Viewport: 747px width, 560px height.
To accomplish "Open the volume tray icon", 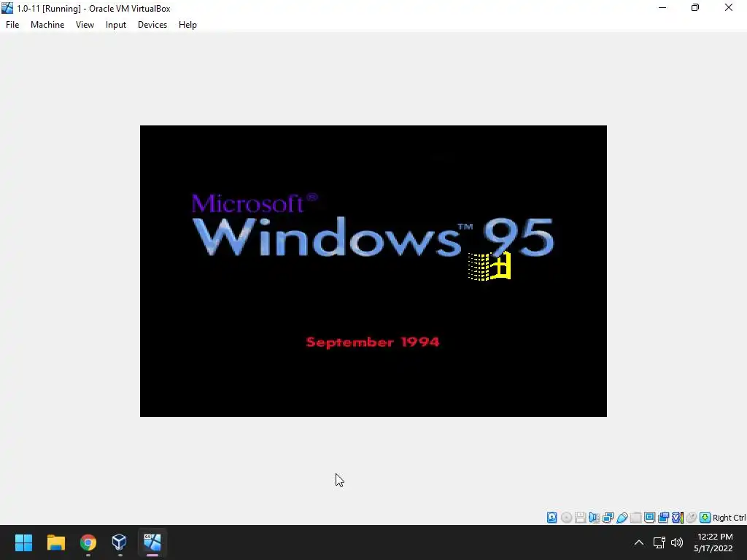I will tap(677, 542).
